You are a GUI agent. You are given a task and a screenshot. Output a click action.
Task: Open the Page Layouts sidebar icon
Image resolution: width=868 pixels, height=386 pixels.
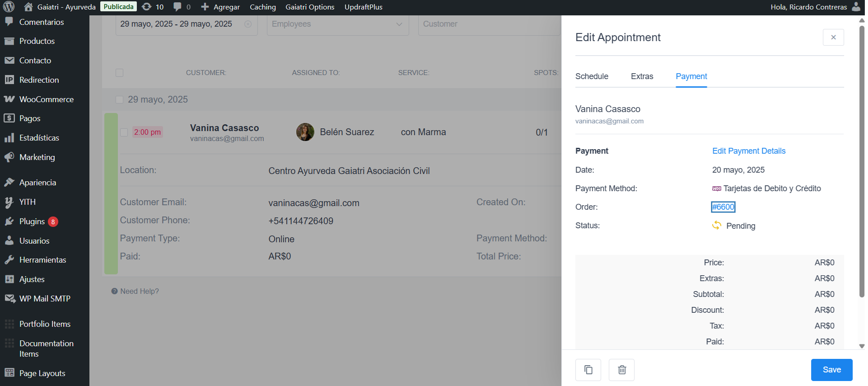tap(9, 373)
